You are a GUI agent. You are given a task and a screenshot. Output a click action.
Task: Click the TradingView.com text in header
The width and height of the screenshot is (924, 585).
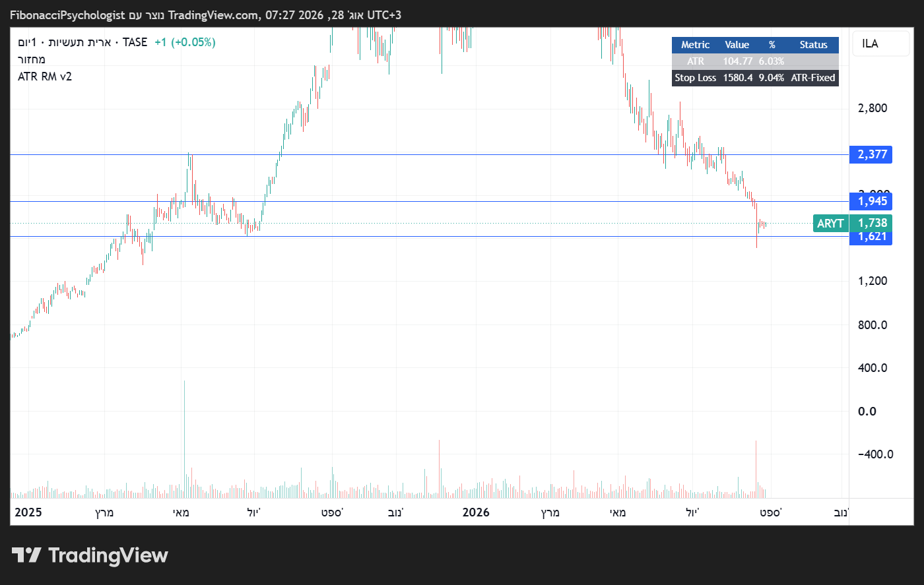tap(214, 15)
